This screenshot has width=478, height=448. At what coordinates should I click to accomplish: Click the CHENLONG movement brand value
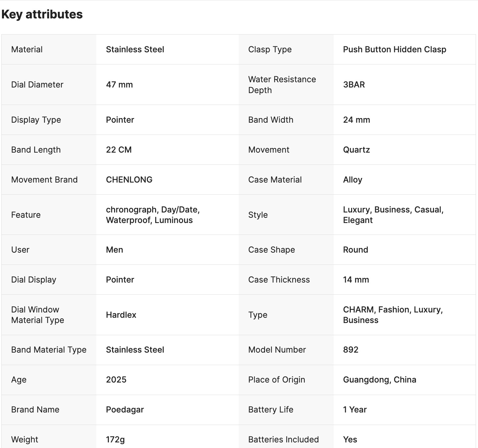coord(129,180)
